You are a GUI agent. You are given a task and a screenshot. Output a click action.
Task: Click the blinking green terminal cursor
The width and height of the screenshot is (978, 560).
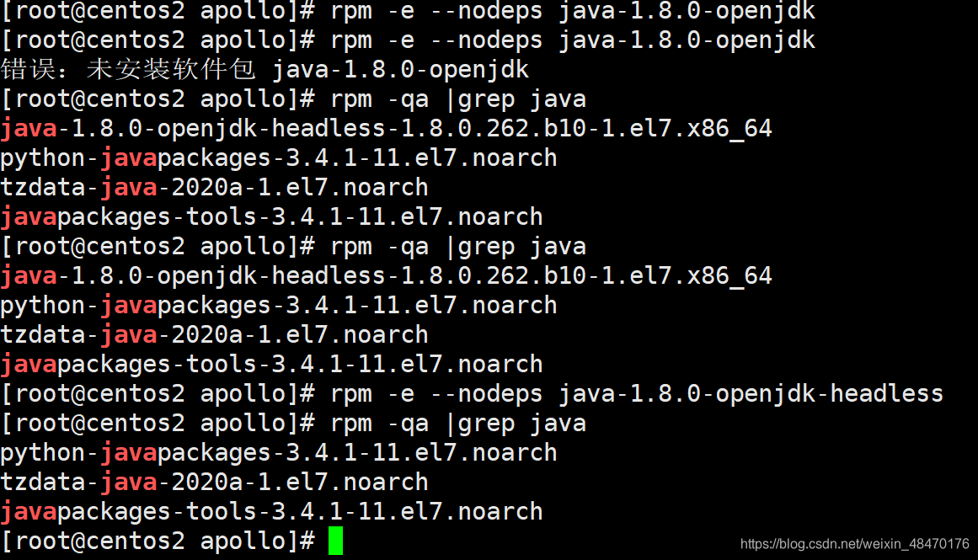(x=335, y=541)
